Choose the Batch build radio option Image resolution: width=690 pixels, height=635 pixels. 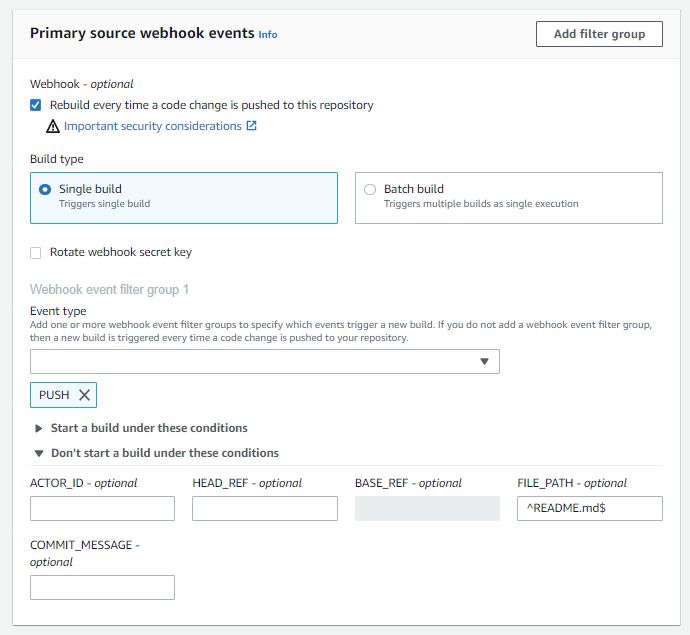point(370,189)
